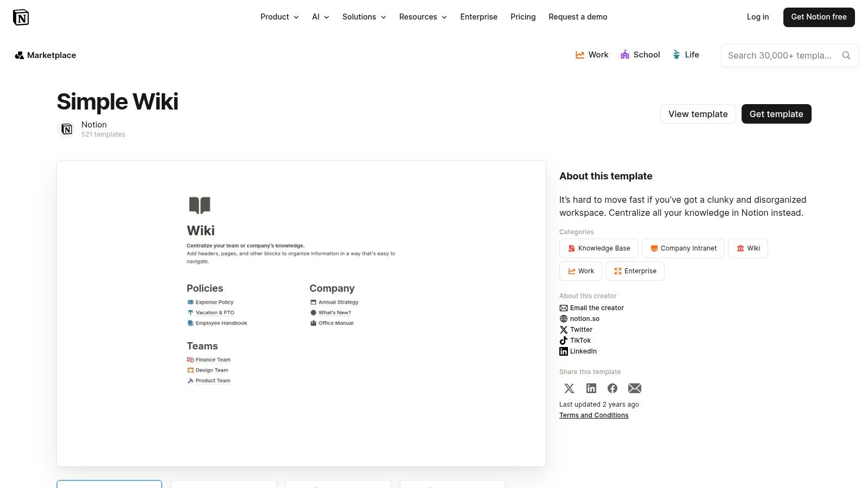Click the Notion creator avatar
Viewport: 868px width, 488px height.
tap(66, 129)
